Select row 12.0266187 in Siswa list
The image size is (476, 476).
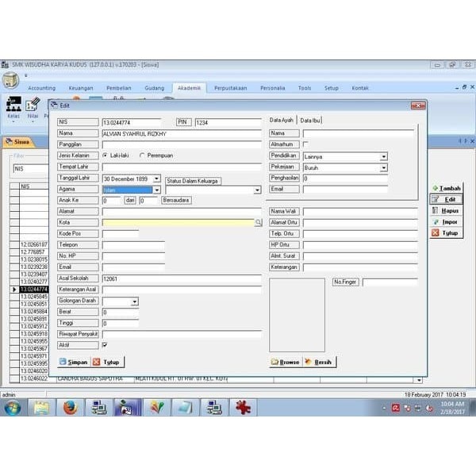tap(34, 244)
